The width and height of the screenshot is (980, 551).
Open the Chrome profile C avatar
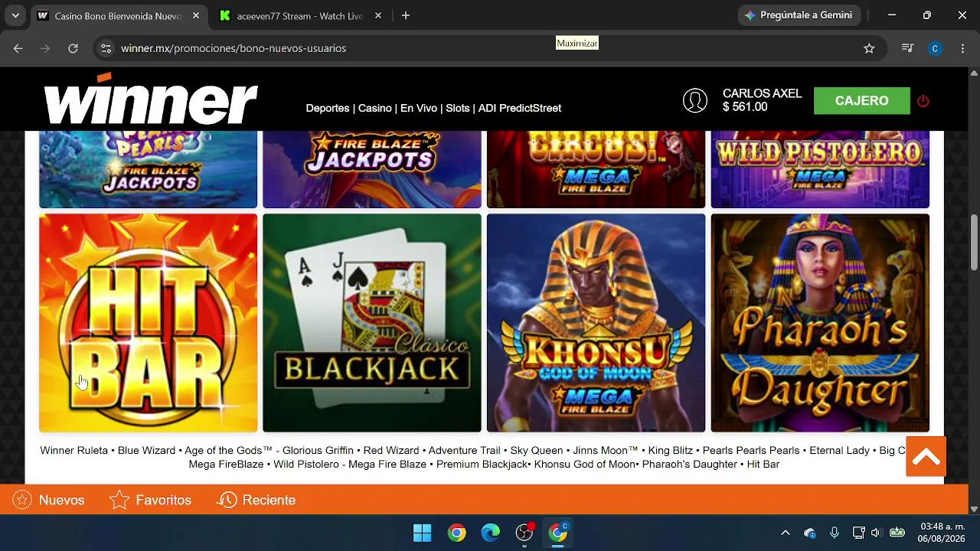pos(935,48)
